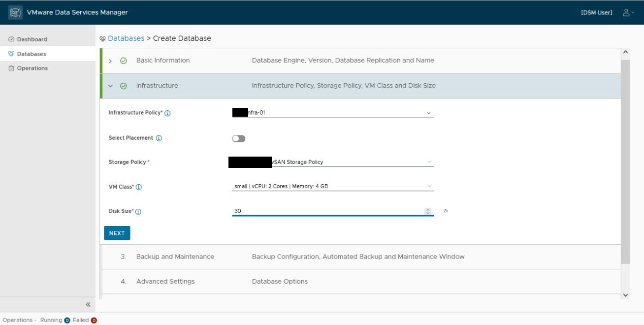Viewport: 644px width, 325px height.
Task: Go to Dashboard in the sidebar
Action: point(48,39)
